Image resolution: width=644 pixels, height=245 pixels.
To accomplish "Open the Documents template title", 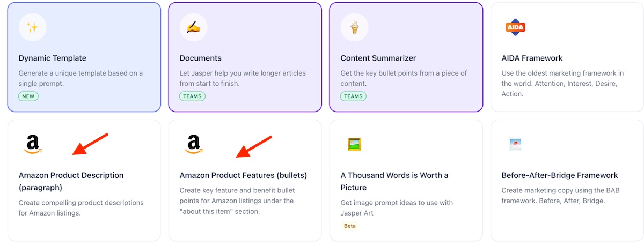I will 200,58.
